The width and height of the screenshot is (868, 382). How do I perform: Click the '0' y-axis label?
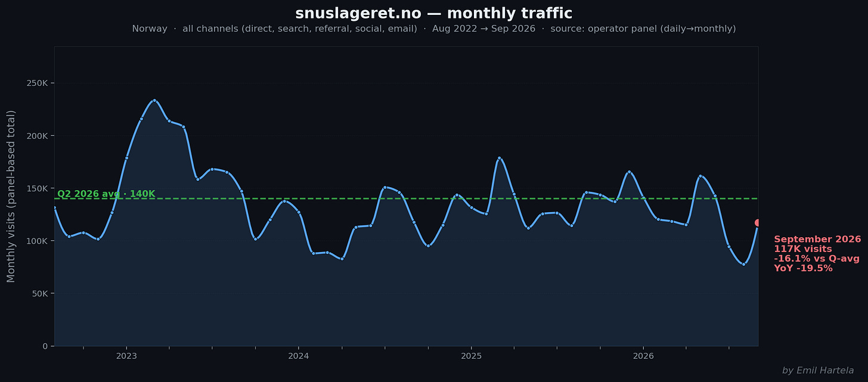(x=46, y=346)
